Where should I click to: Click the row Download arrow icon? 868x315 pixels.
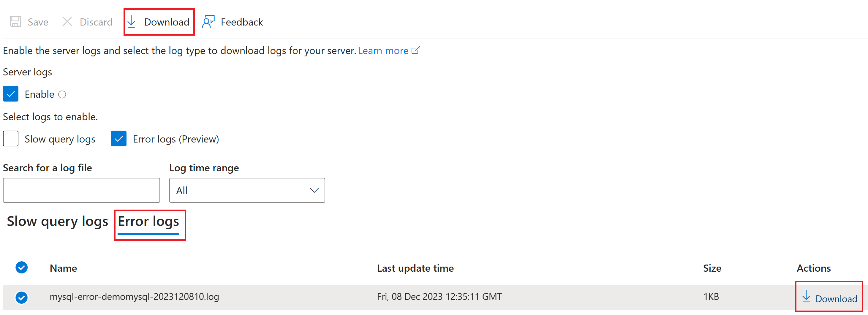[x=806, y=297]
